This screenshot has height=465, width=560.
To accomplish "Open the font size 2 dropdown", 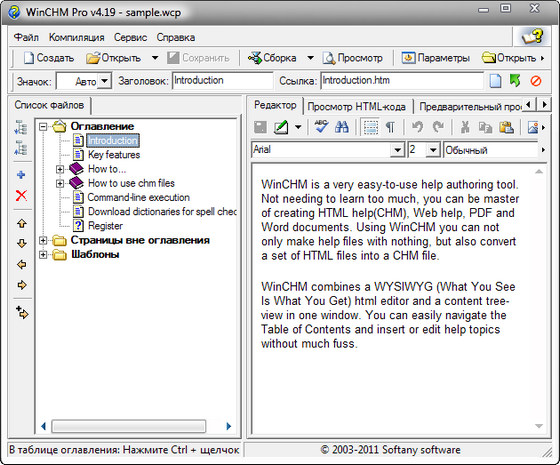I will [x=433, y=150].
